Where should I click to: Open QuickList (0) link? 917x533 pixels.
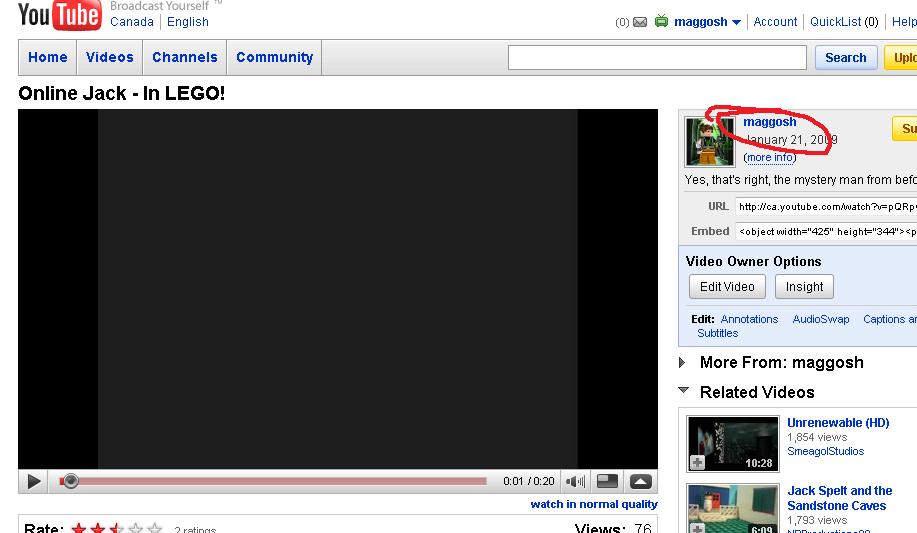coord(844,22)
